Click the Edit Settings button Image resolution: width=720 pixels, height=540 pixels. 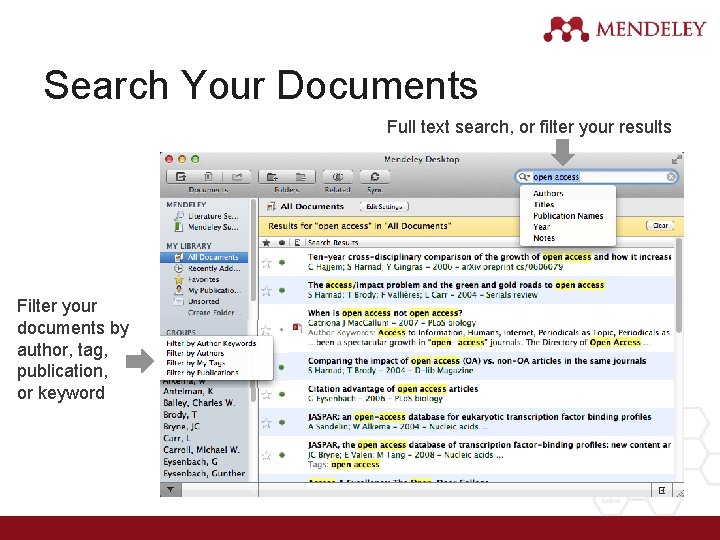point(384,207)
